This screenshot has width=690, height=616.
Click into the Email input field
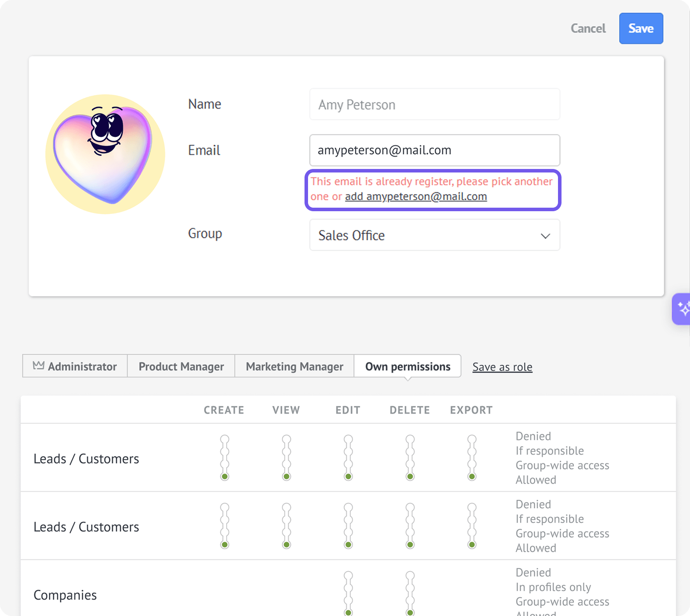coord(435,150)
